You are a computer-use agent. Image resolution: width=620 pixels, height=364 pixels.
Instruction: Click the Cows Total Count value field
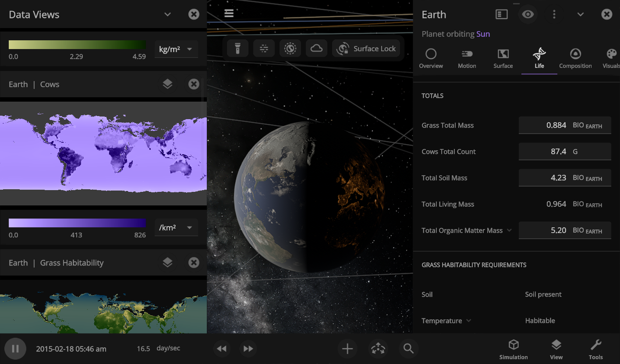point(564,152)
